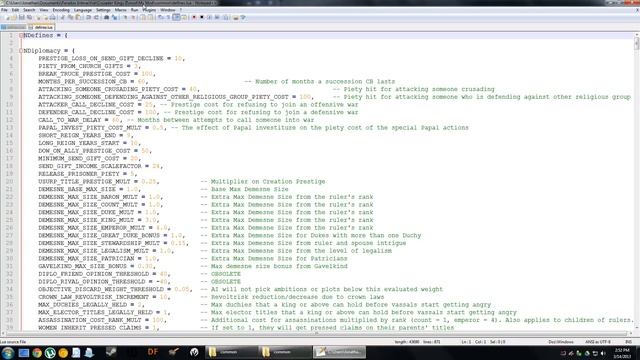The height and width of the screenshot is (360, 640).
Task: Click the WOMEN_INHERIT_PRESSED_CLAIMS line
Action: [246, 328]
